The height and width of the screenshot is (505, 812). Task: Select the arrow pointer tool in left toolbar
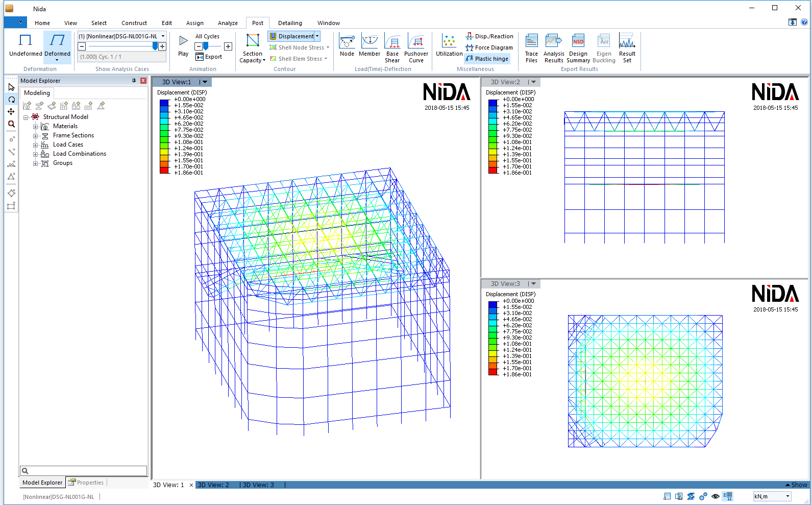click(11, 87)
